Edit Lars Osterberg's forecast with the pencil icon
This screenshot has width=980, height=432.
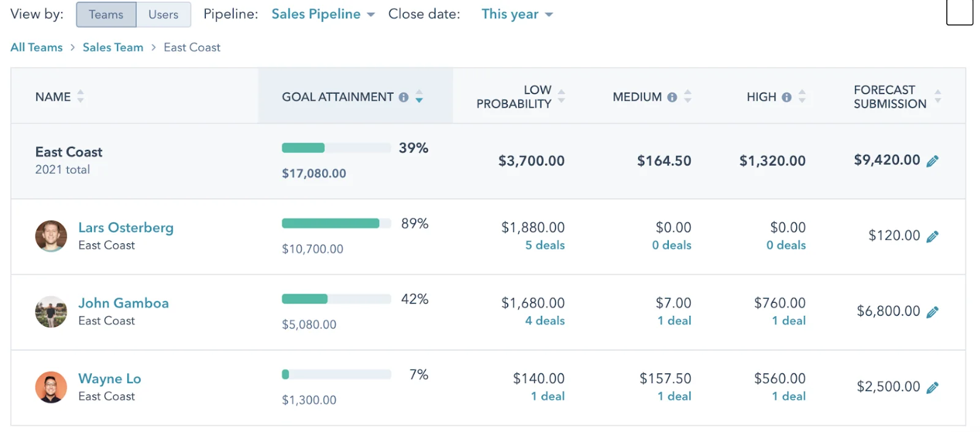(x=933, y=236)
